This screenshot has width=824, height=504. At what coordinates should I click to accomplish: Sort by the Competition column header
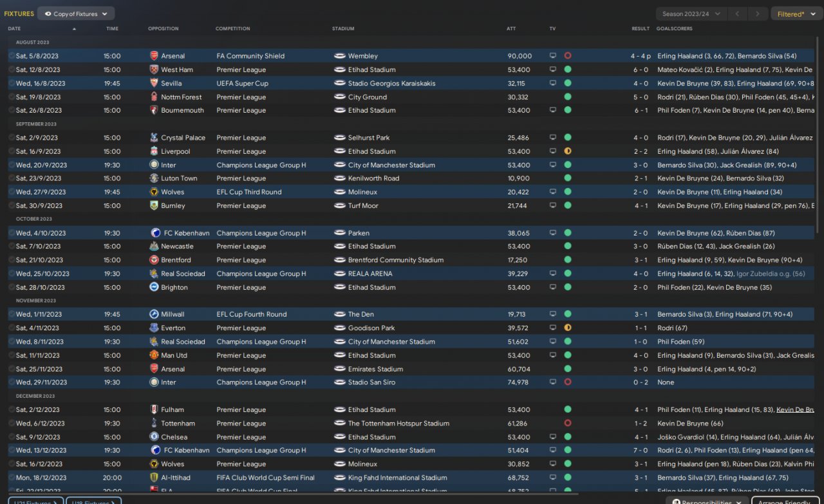point(233,29)
